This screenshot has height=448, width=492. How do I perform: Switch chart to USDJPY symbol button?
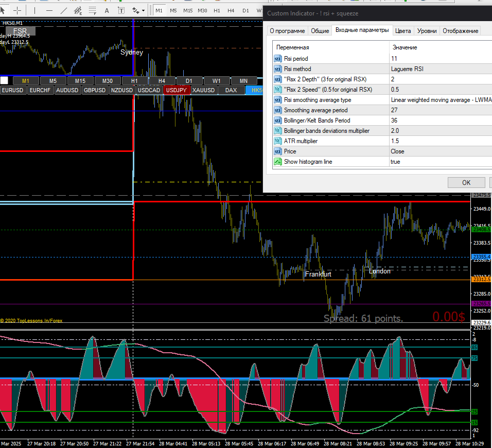[x=177, y=90]
